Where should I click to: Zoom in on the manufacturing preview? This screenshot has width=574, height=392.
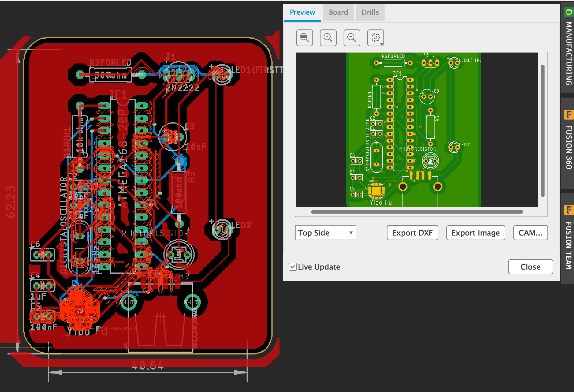[x=328, y=38]
